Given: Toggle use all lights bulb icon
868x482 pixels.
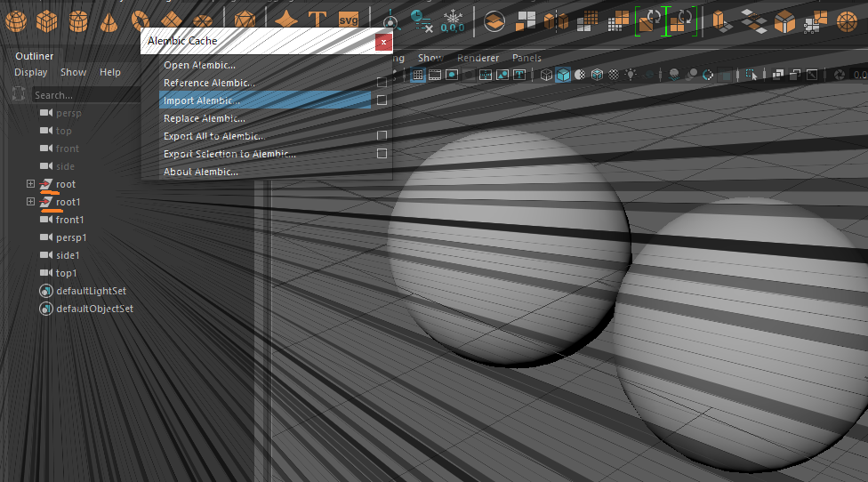Looking at the screenshot, I should click(631, 74).
